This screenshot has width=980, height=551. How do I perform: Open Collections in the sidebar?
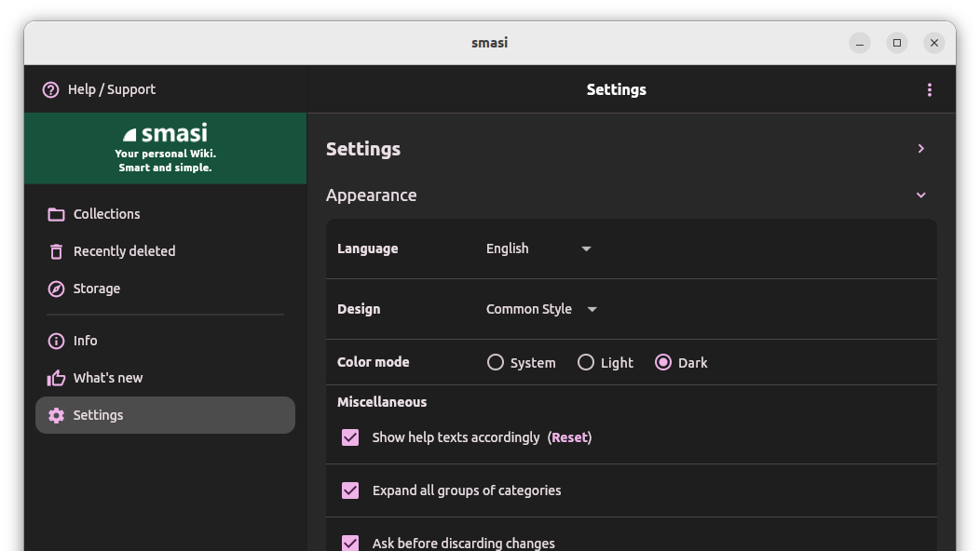[x=165, y=214]
